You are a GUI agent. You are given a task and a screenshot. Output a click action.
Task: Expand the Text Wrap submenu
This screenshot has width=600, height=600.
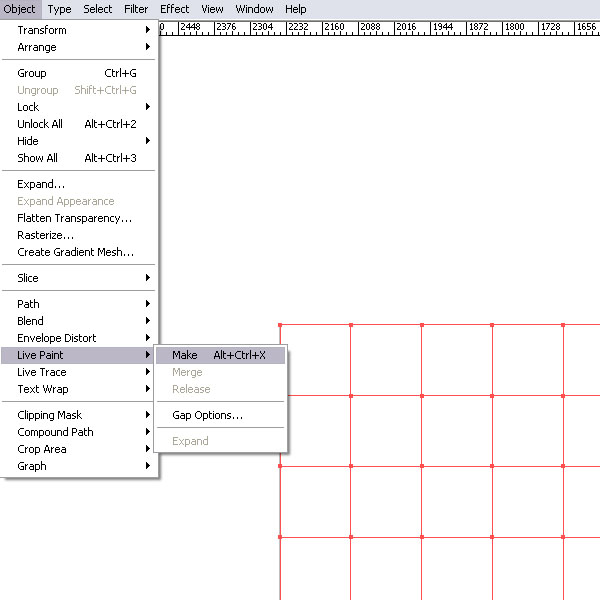79,389
